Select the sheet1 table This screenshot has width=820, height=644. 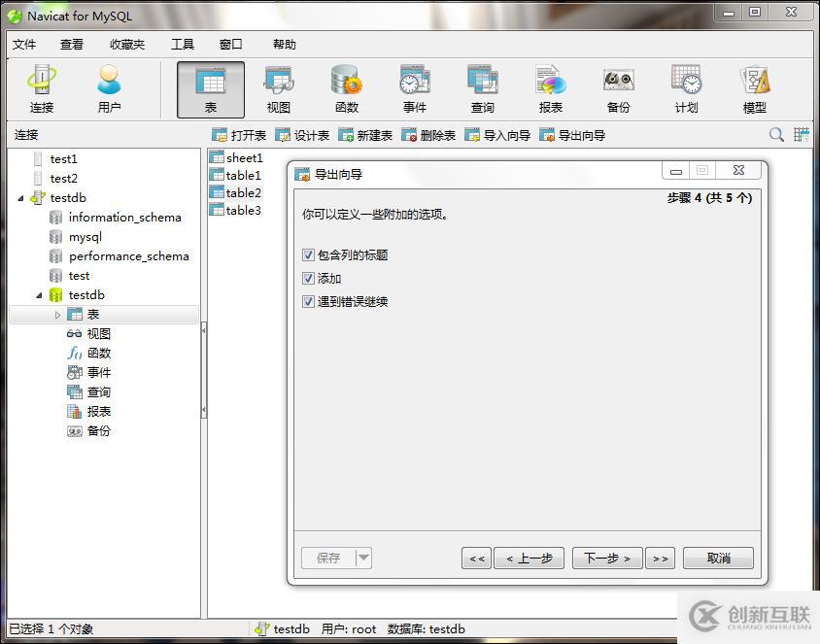pyautogui.click(x=236, y=157)
